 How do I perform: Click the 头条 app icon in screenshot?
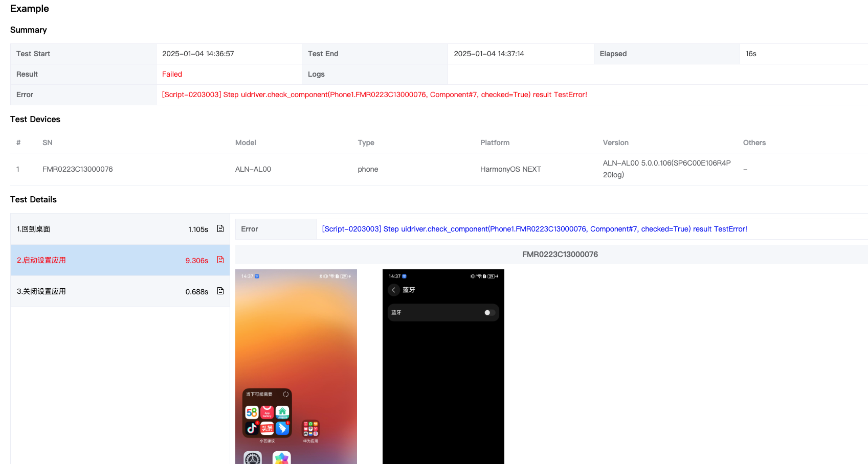(x=267, y=428)
